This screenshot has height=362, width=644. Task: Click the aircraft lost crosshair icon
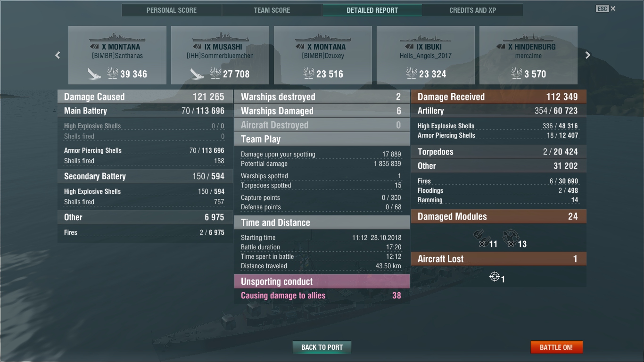coord(495,276)
